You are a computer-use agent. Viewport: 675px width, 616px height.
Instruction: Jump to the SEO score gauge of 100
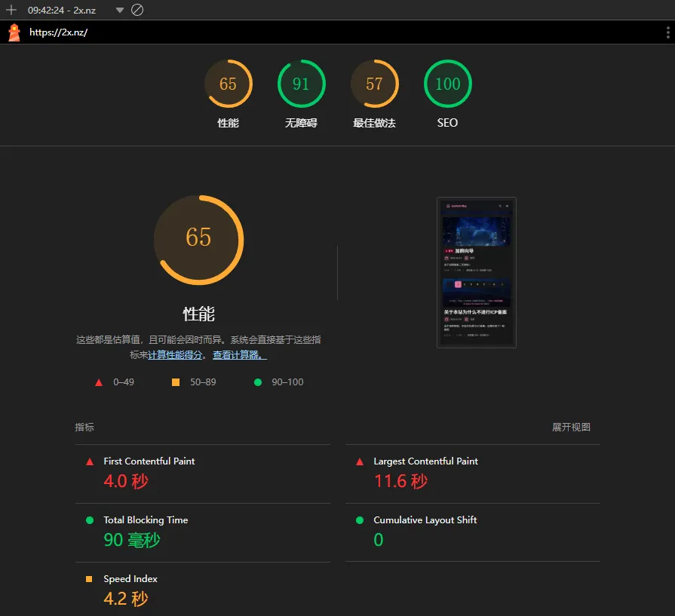pos(447,84)
